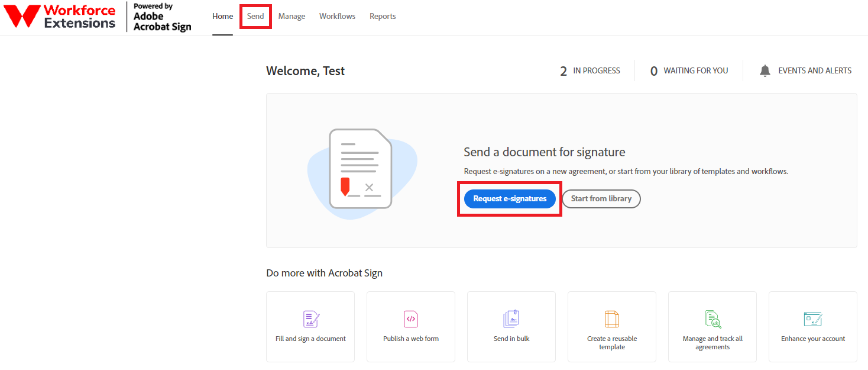
Task: Click the Request e-signatures button
Action: pyautogui.click(x=510, y=199)
